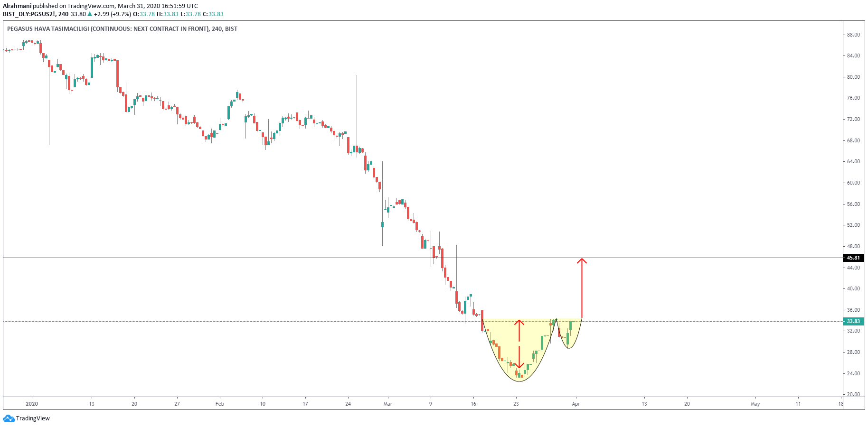Click the 72.00 price axis label

click(x=853, y=119)
